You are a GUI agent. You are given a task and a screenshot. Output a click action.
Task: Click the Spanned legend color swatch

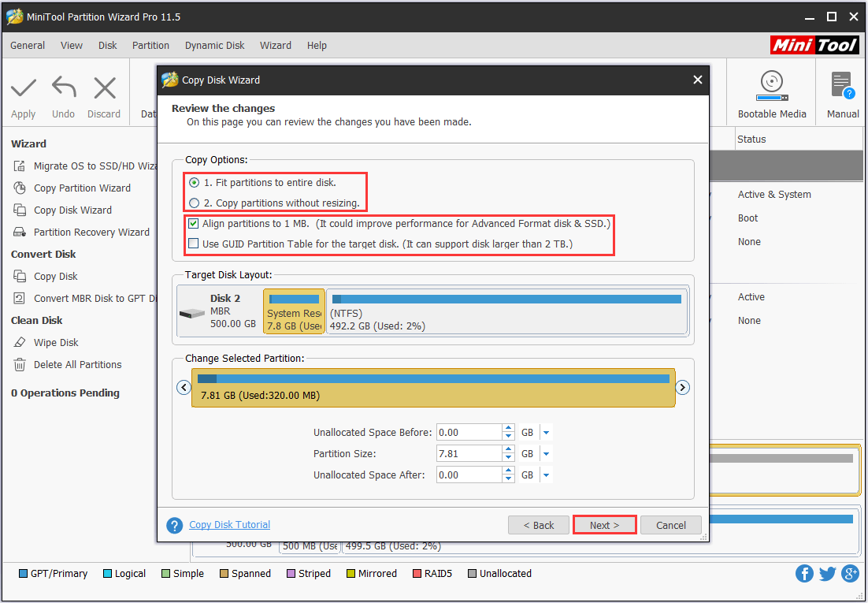[223, 573]
